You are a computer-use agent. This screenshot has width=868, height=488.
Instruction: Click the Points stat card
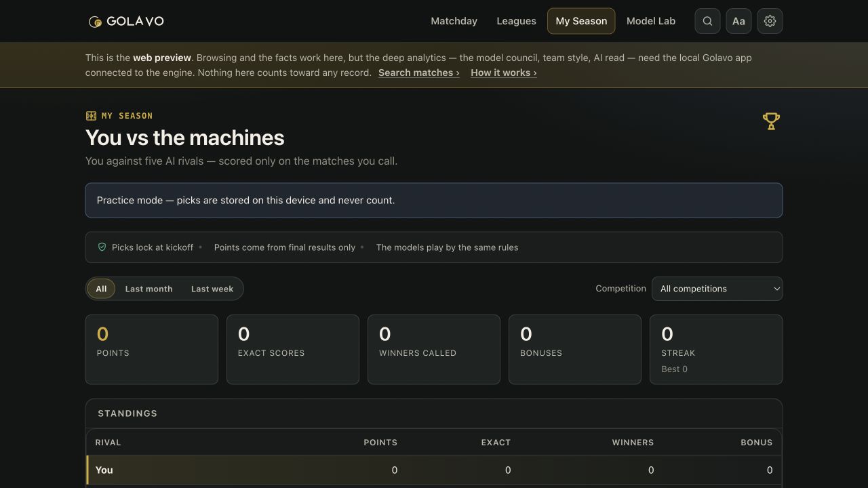(x=152, y=349)
